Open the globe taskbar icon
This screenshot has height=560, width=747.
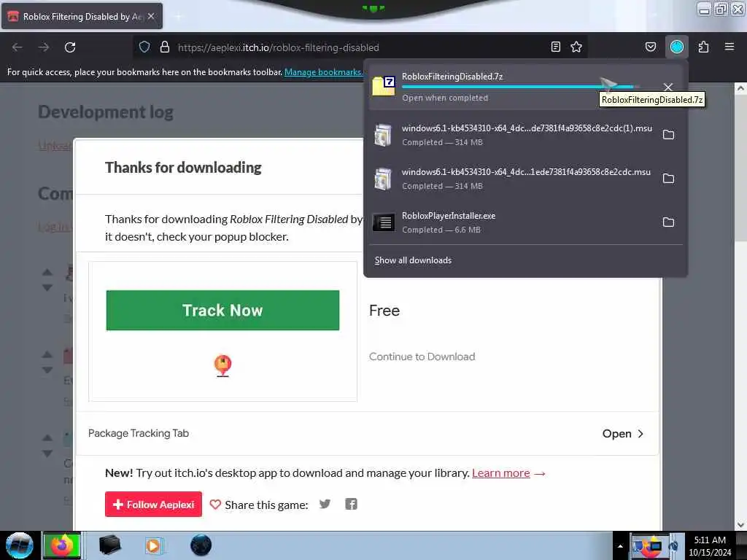point(201,545)
